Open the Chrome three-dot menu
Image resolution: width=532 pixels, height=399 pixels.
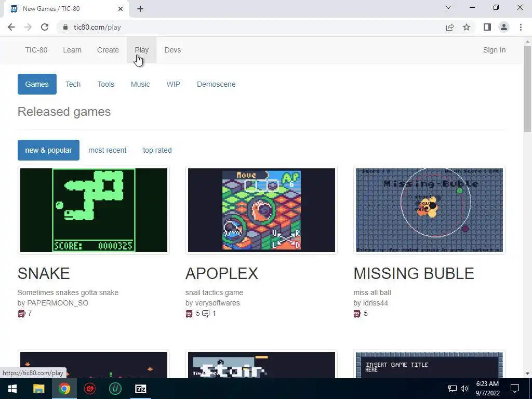(521, 27)
